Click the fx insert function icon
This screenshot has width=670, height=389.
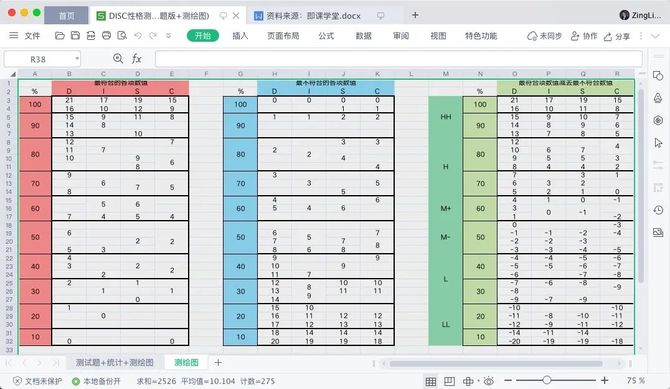[x=137, y=59]
